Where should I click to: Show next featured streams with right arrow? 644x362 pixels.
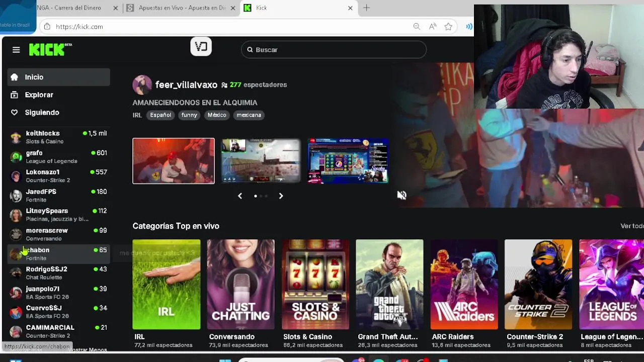[x=281, y=196]
